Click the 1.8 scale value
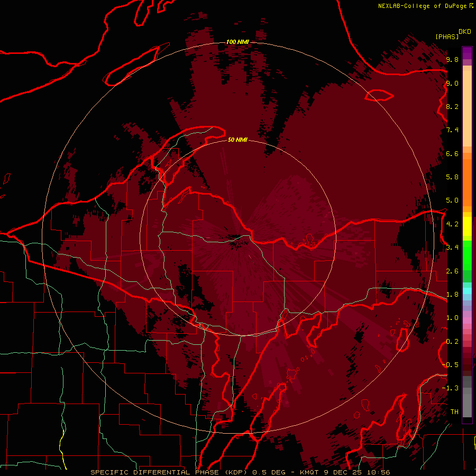 pyautogui.click(x=452, y=295)
